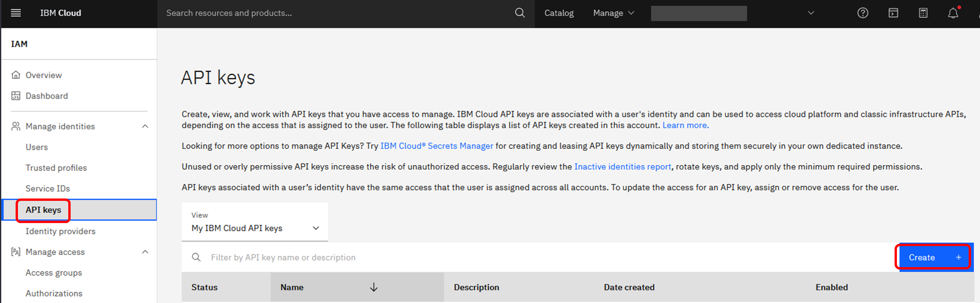Open the Catalog menu item

pyautogui.click(x=559, y=13)
